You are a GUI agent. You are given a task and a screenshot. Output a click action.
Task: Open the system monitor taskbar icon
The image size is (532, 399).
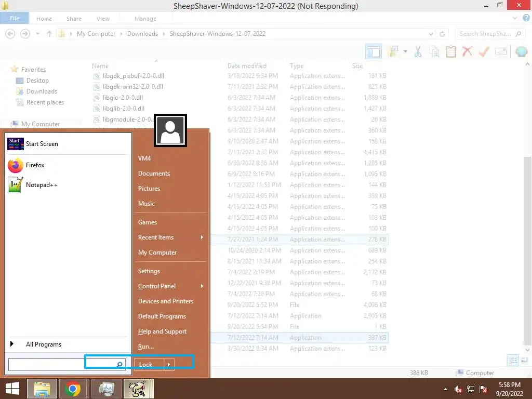[107, 389]
